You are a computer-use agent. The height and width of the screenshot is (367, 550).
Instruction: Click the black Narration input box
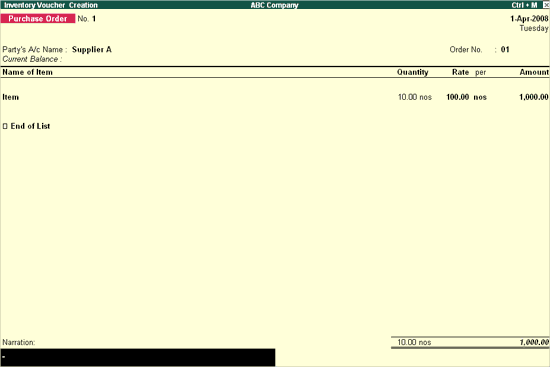coord(138,357)
